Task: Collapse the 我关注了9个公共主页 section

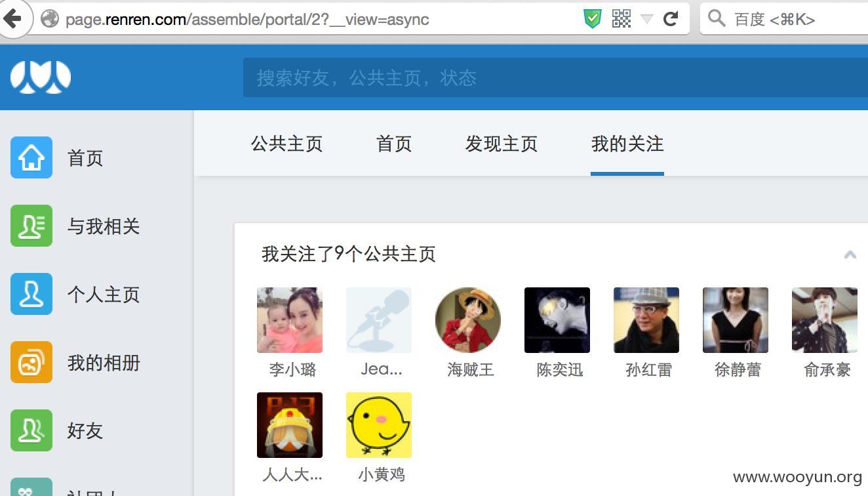Action: [x=850, y=255]
